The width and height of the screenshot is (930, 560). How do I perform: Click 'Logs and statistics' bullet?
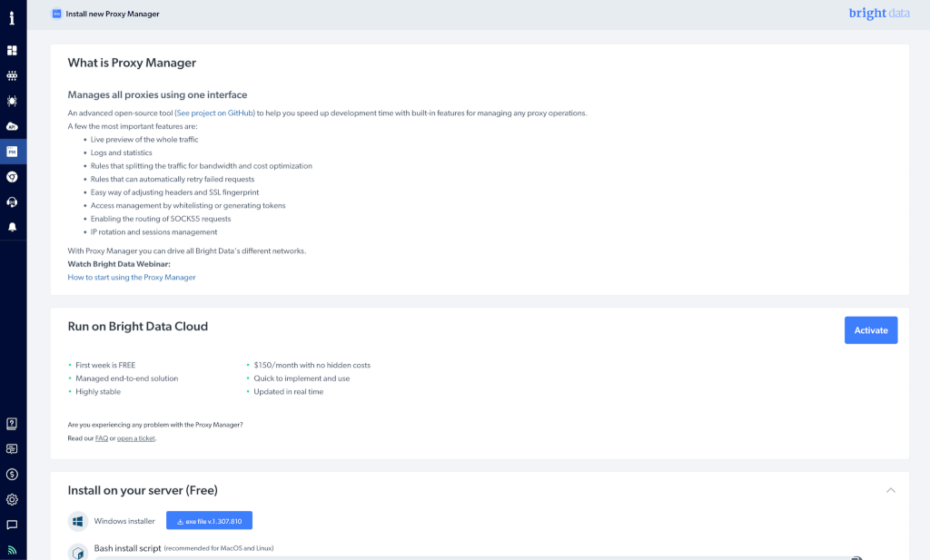tap(121, 152)
